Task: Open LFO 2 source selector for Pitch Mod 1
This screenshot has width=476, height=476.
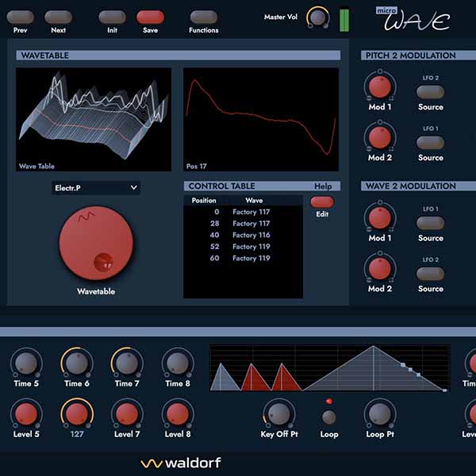Action: [430, 91]
